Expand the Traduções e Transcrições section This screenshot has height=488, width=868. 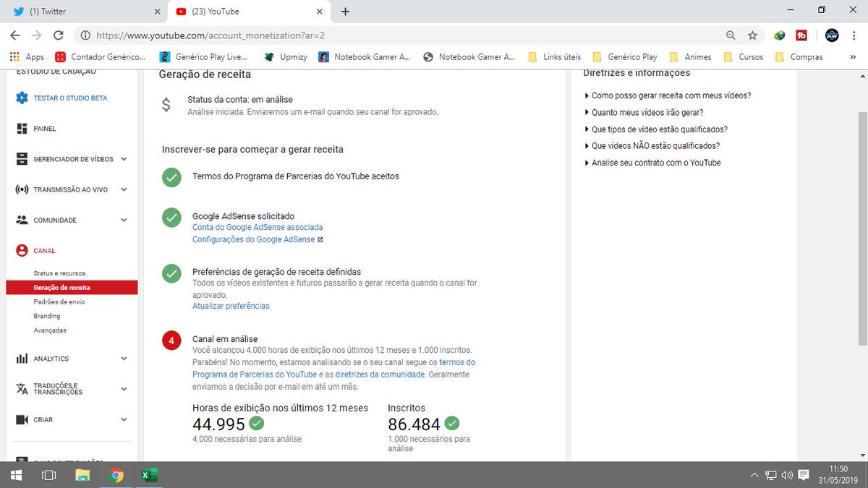point(124,389)
